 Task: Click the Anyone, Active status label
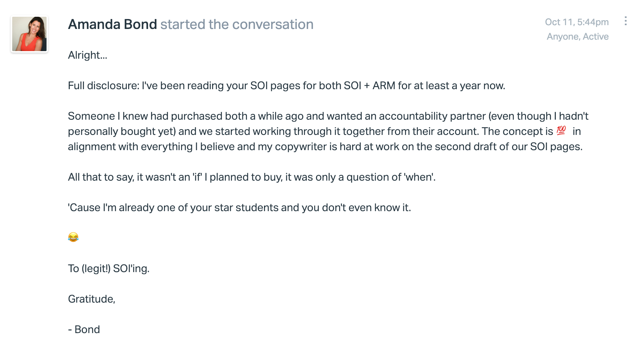click(577, 37)
